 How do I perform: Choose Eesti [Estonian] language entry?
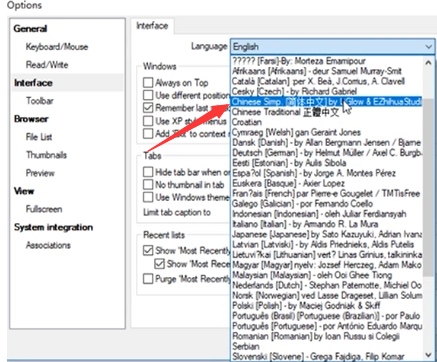pyautogui.click(x=327, y=163)
